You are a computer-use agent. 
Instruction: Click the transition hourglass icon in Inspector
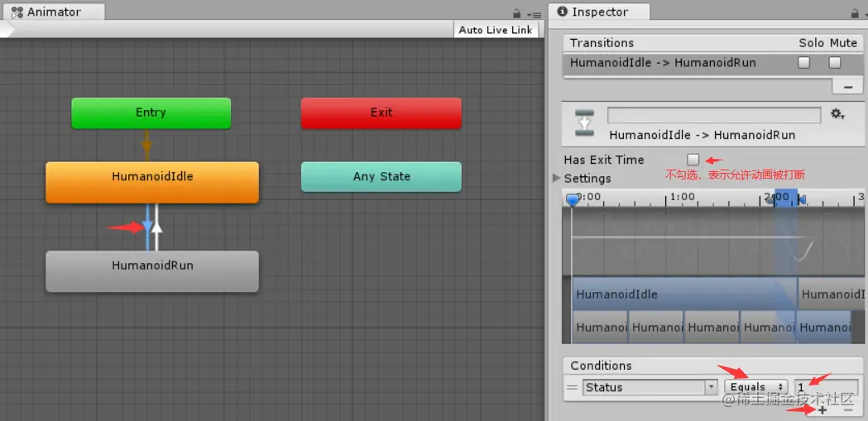click(x=584, y=122)
